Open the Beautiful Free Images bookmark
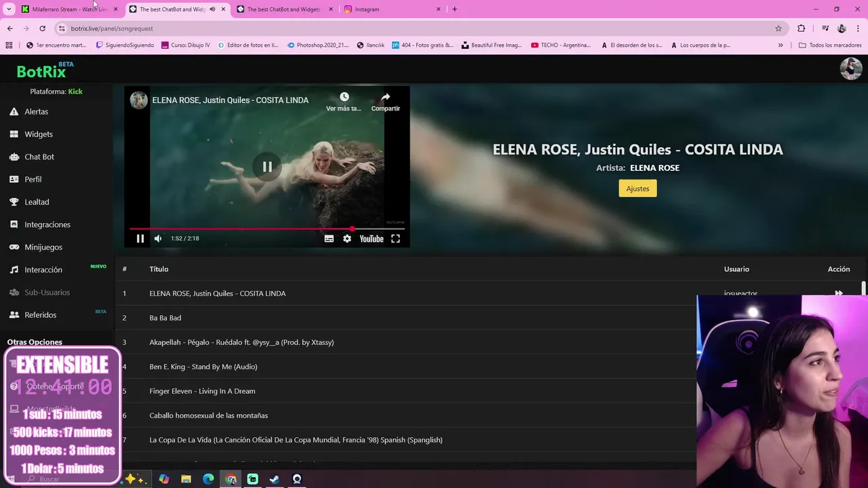This screenshot has height=488, width=868. pyautogui.click(x=492, y=45)
